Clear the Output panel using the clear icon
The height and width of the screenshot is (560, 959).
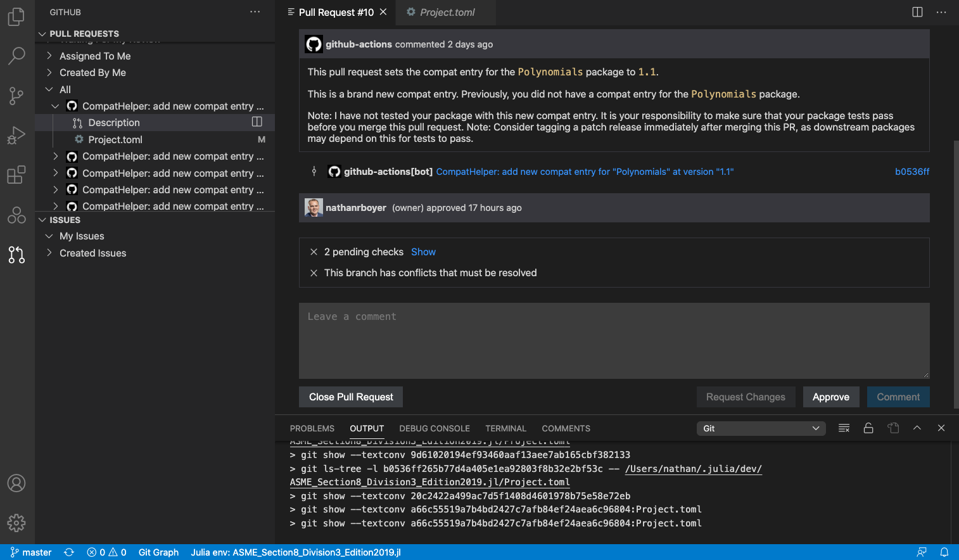pyautogui.click(x=844, y=428)
